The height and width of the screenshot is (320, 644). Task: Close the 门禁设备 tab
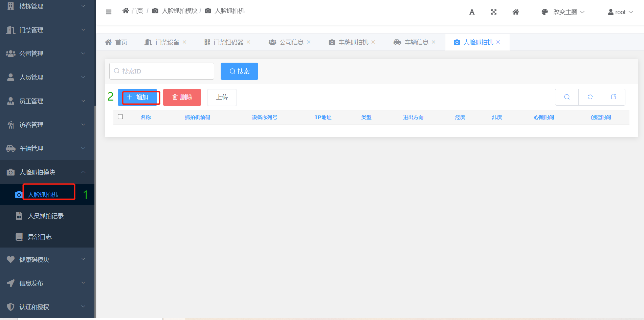(x=184, y=42)
